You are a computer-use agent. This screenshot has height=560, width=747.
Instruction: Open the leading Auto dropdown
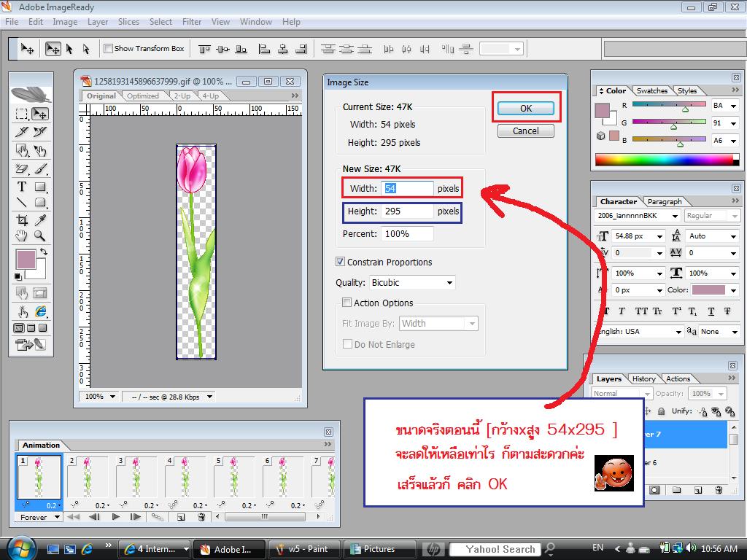tap(711, 236)
